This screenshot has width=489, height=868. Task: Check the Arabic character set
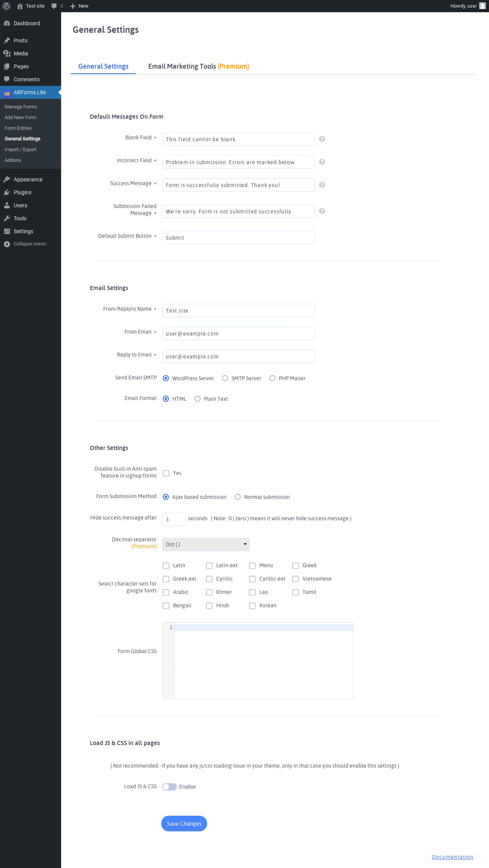166,592
